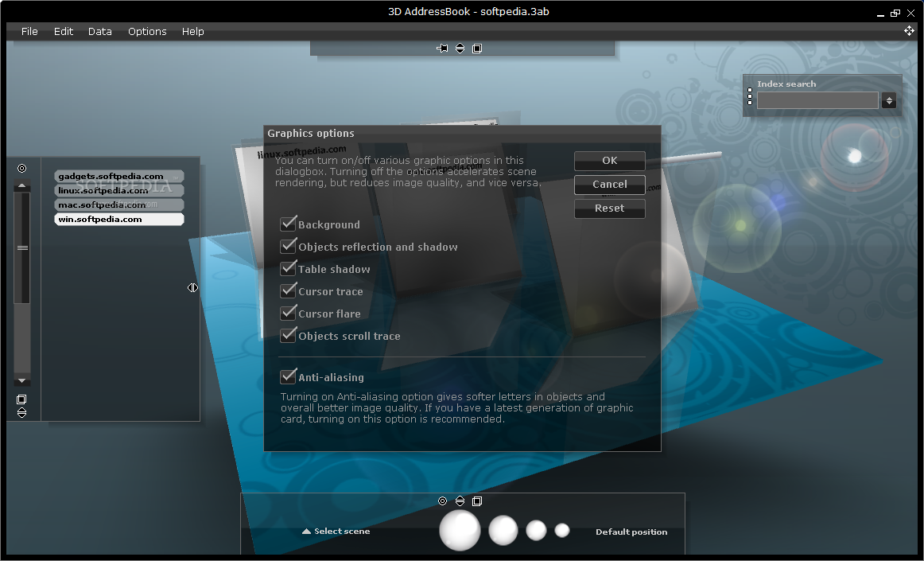Click the second largest scene sphere
Screen dimensions: 924x561
(x=503, y=530)
